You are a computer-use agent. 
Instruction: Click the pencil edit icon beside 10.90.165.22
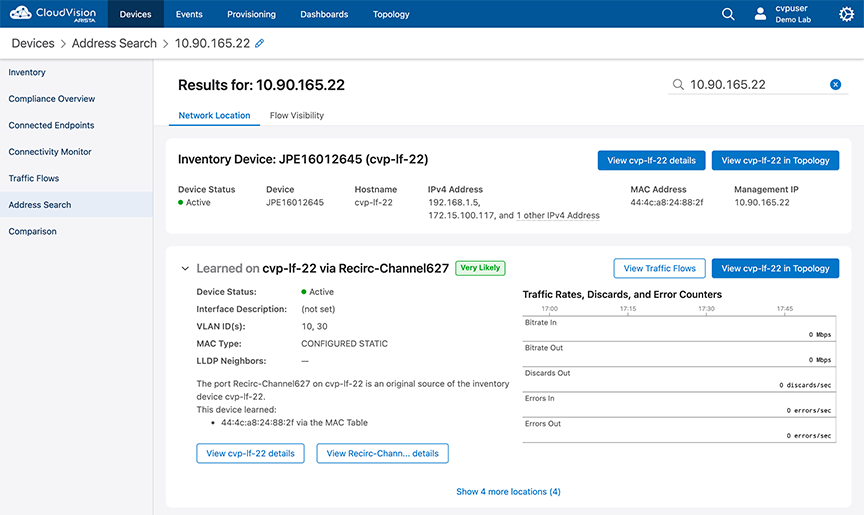pos(260,43)
